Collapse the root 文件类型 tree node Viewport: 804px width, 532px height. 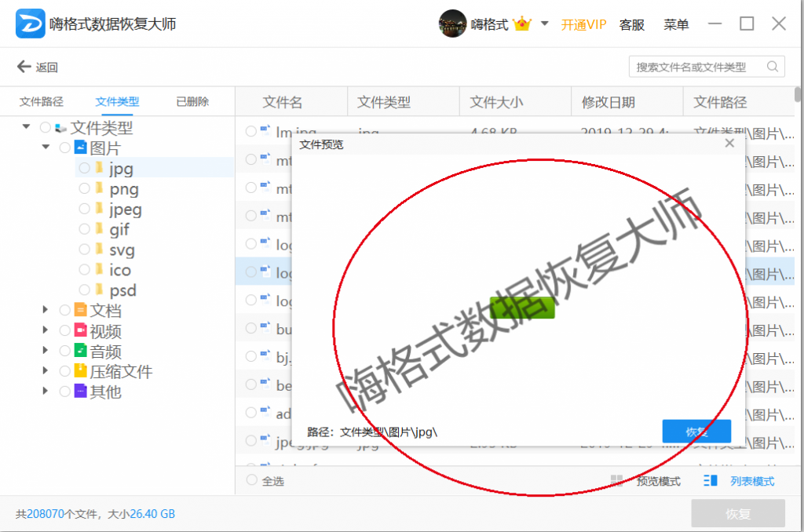tap(26, 126)
